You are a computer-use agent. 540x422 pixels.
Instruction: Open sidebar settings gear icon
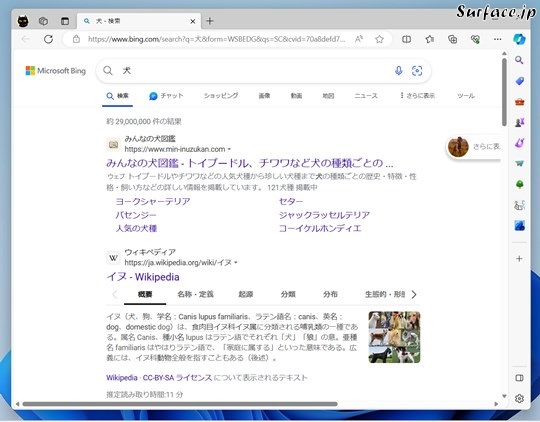coord(519,399)
